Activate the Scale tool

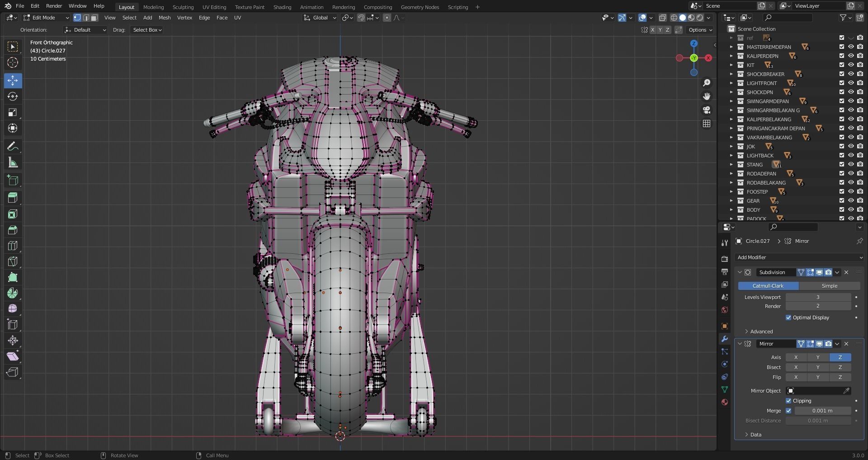tap(13, 112)
